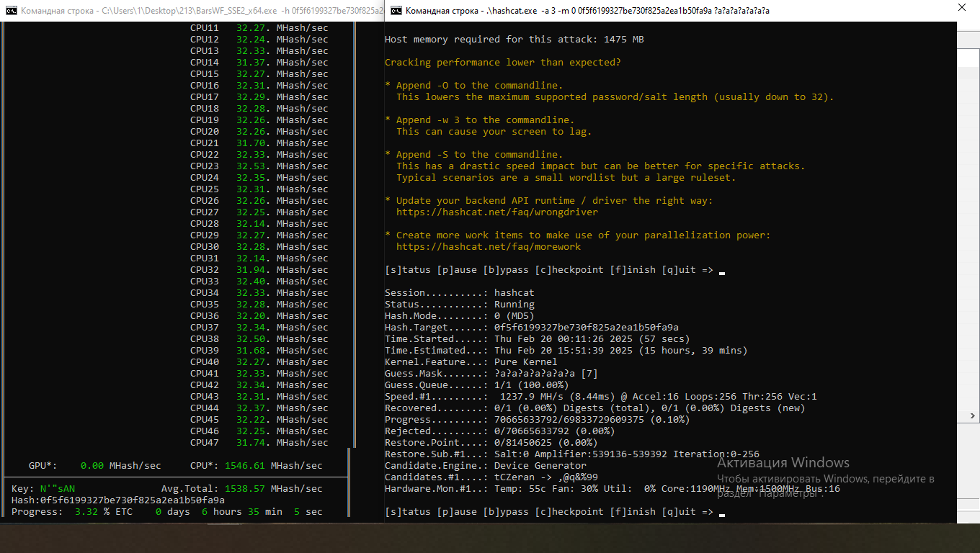Image resolution: width=980 pixels, height=553 pixels.
Task: Click the Time.Estimated line in hashcat
Action: [566, 351]
